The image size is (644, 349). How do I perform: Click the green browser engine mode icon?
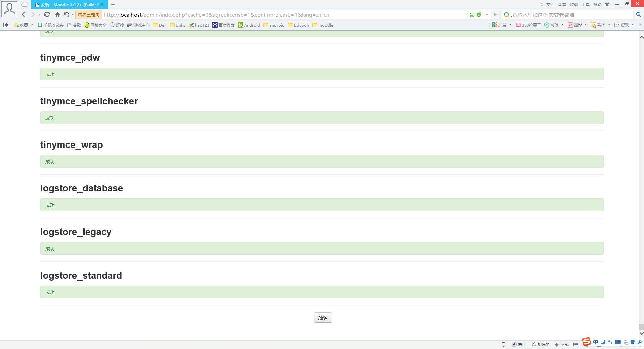click(479, 15)
